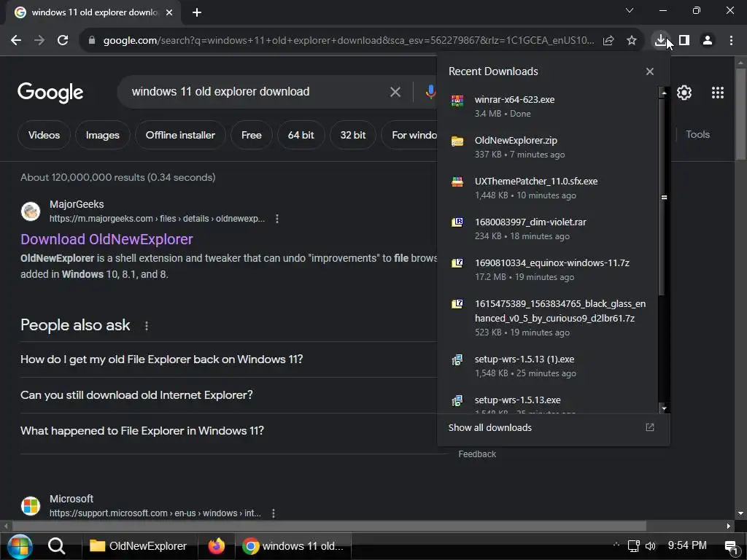Toggle the Chrome downloads toolbar button
Viewport: 747px width, 560px height.
660,40
